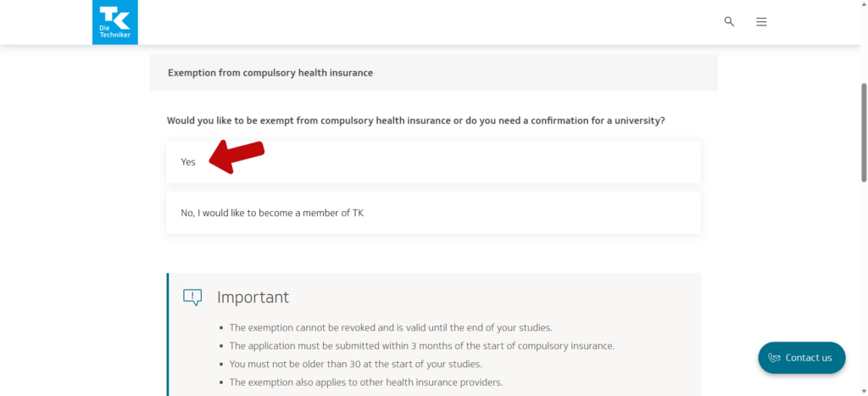Click the Contact us label text

click(809, 358)
